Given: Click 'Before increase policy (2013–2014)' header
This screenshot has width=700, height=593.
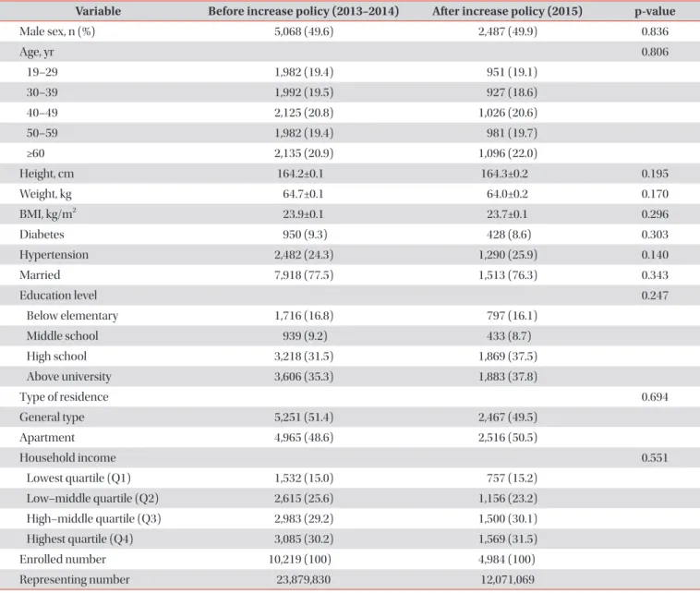Looking at the screenshot, I should 303,11.
